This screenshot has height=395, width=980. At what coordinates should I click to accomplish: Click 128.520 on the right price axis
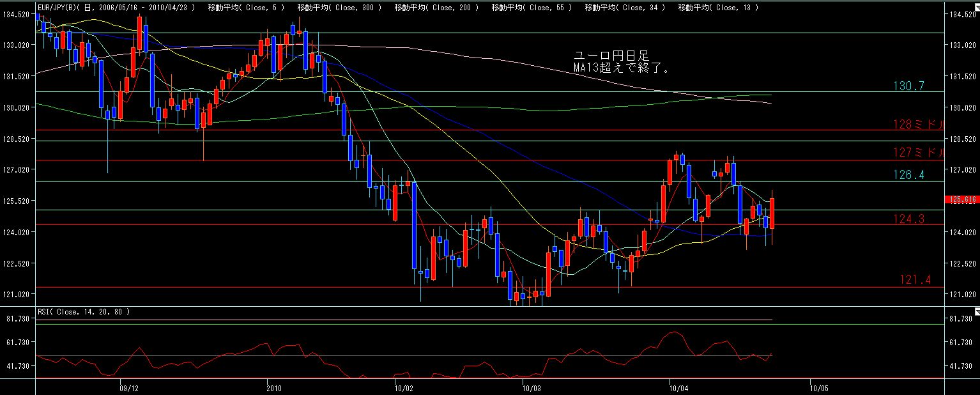963,139
